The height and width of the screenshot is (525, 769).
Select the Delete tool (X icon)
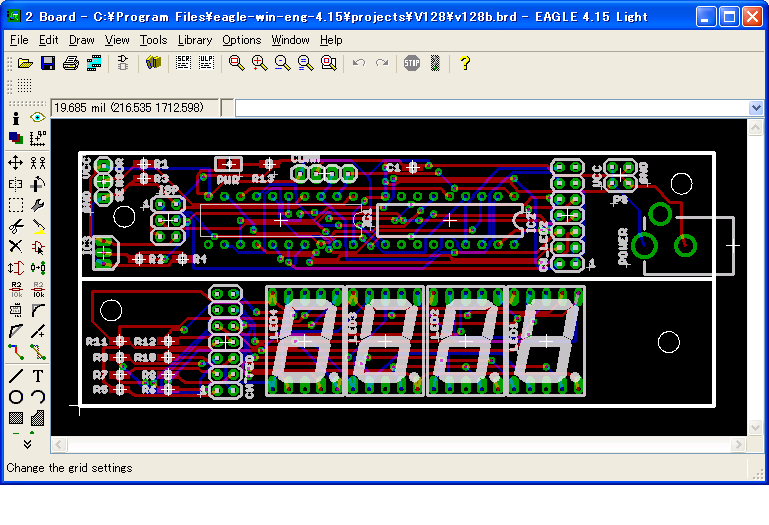coord(16,246)
